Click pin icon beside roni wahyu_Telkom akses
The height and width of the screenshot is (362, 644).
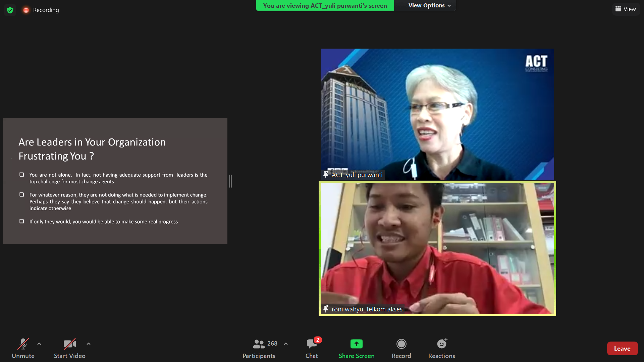click(x=326, y=309)
